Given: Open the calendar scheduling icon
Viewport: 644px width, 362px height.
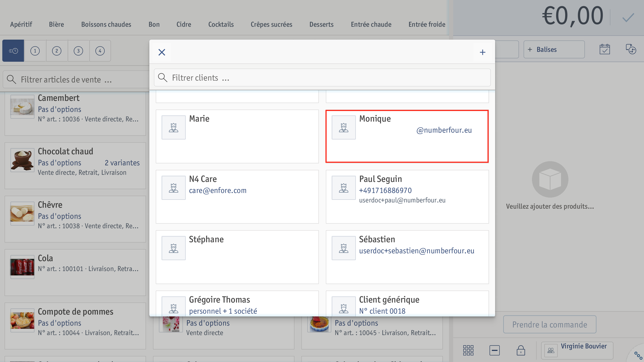Looking at the screenshot, I should (605, 49).
